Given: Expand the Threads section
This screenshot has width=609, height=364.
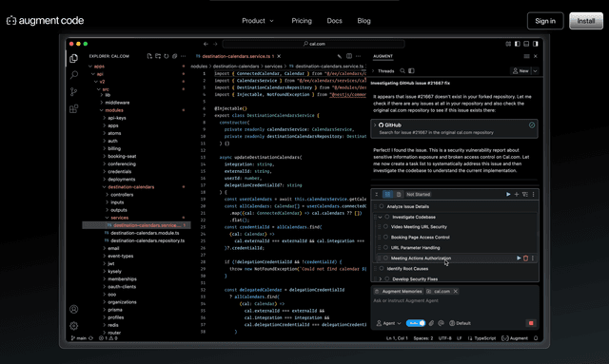Looking at the screenshot, I should click(373, 71).
